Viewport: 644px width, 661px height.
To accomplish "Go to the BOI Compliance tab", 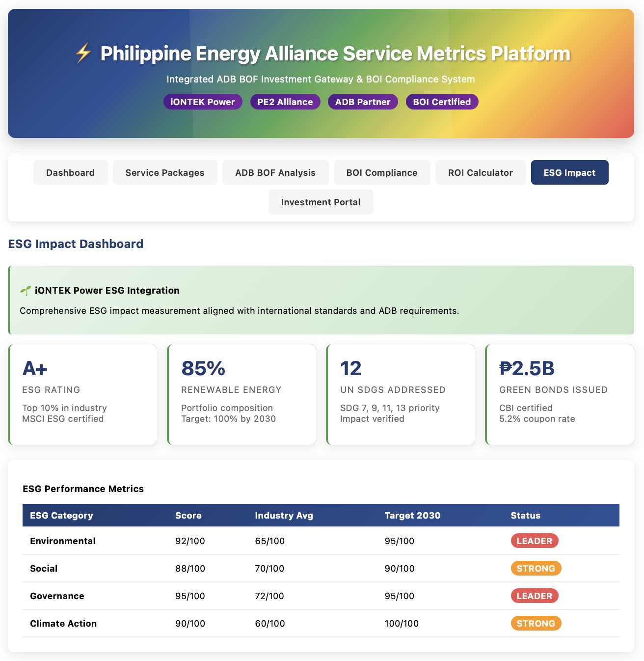I will click(x=381, y=172).
